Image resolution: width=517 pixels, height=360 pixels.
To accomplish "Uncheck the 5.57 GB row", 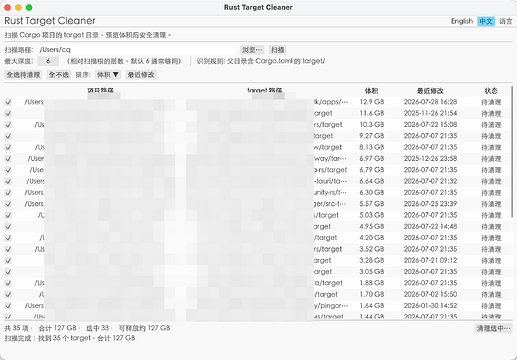I will [8, 204].
